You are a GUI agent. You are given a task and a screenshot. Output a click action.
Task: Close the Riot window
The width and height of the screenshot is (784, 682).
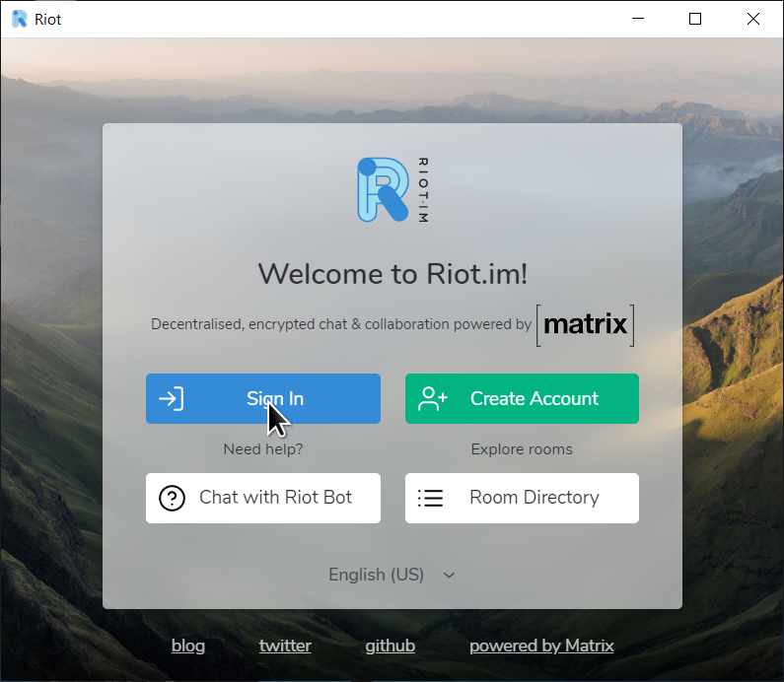pyautogui.click(x=753, y=19)
